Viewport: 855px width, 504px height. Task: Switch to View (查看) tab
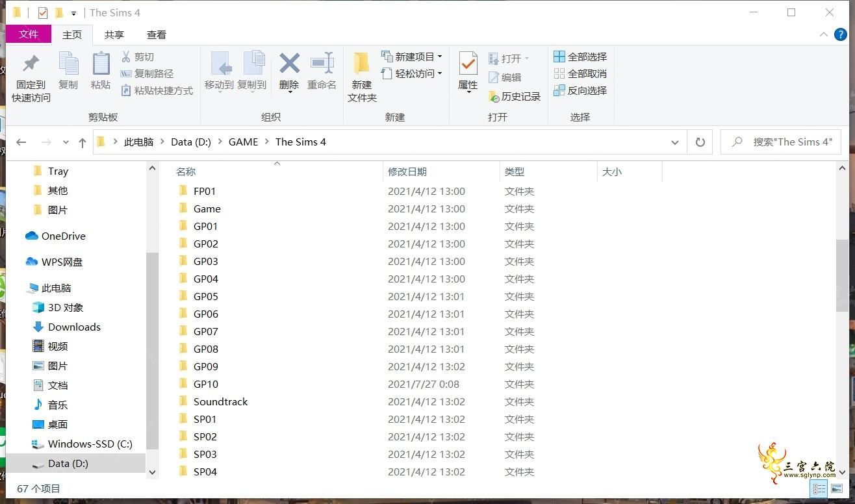click(157, 35)
